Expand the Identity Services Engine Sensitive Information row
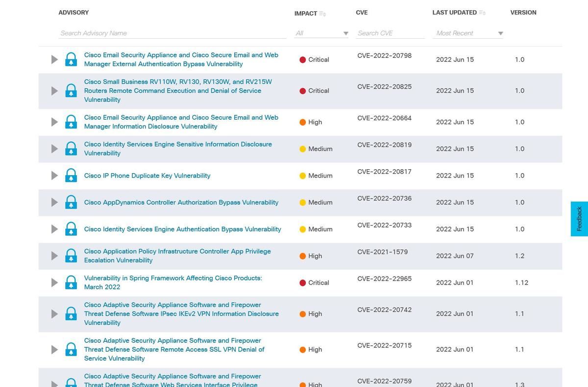This screenshot has height=387, width=588. coord(54,149)
